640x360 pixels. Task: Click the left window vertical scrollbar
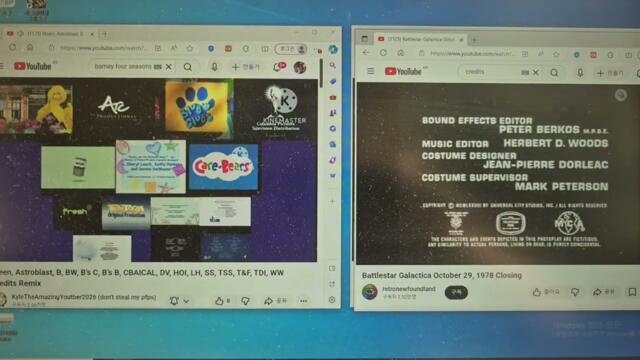pos(321,73)
